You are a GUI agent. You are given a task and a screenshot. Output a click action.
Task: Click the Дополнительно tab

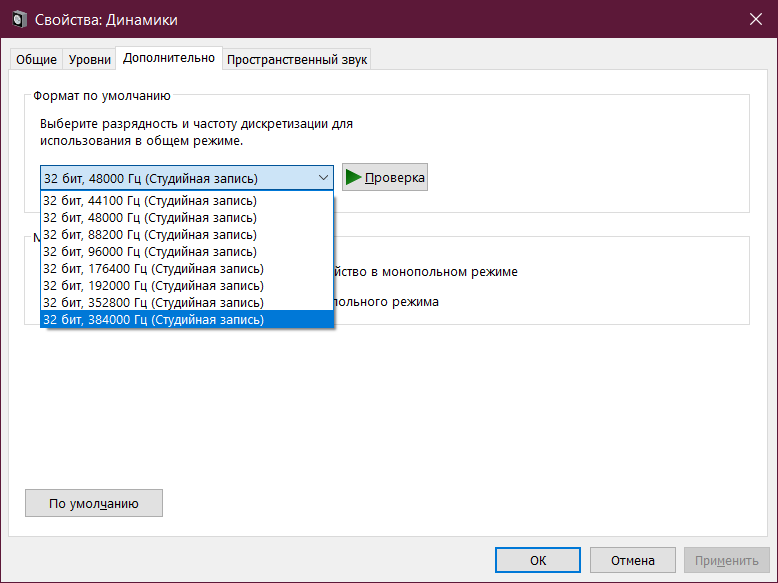[169, 58]
